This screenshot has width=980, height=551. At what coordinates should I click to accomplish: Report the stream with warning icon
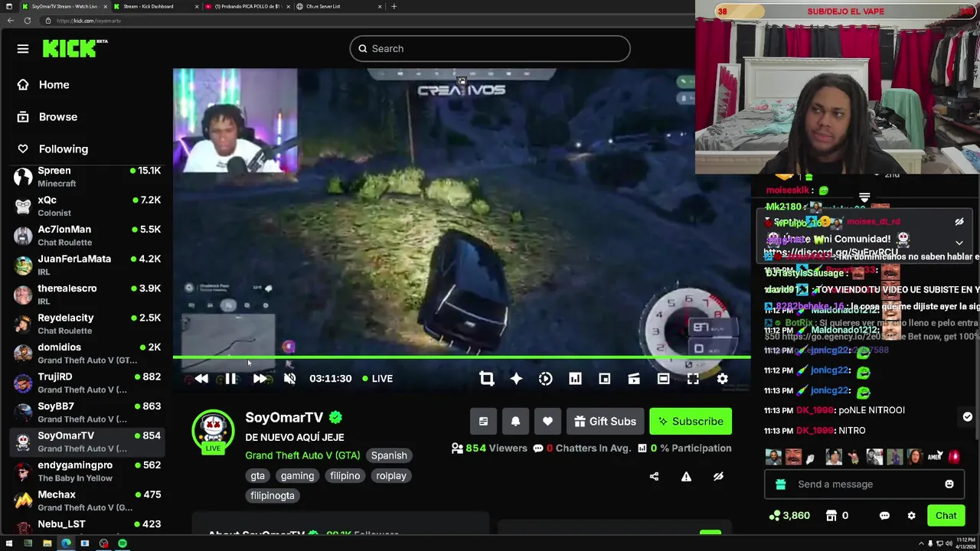click(x=686, y=476)
